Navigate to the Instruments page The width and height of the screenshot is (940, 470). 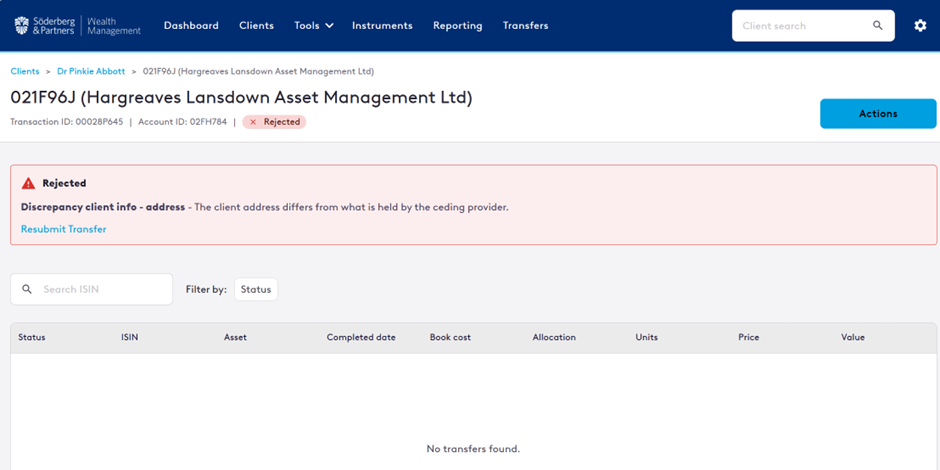tap(382, 25)
